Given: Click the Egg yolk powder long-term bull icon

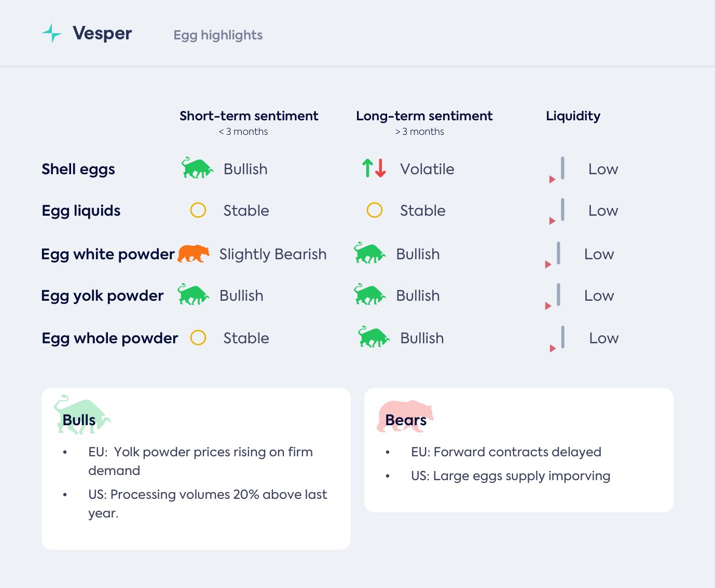Looking at the screenshot, I should [369, 295].
